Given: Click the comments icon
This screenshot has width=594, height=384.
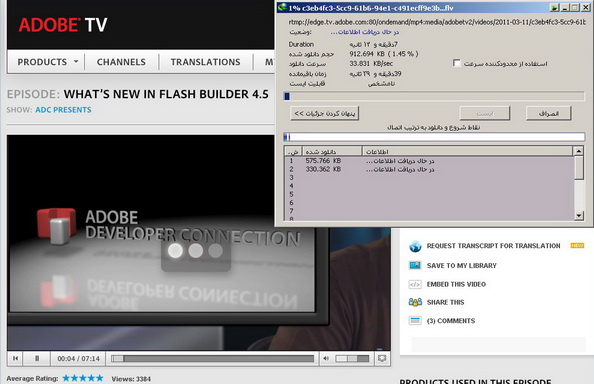Looking at the screenshot, I should (x=415, y=321).
